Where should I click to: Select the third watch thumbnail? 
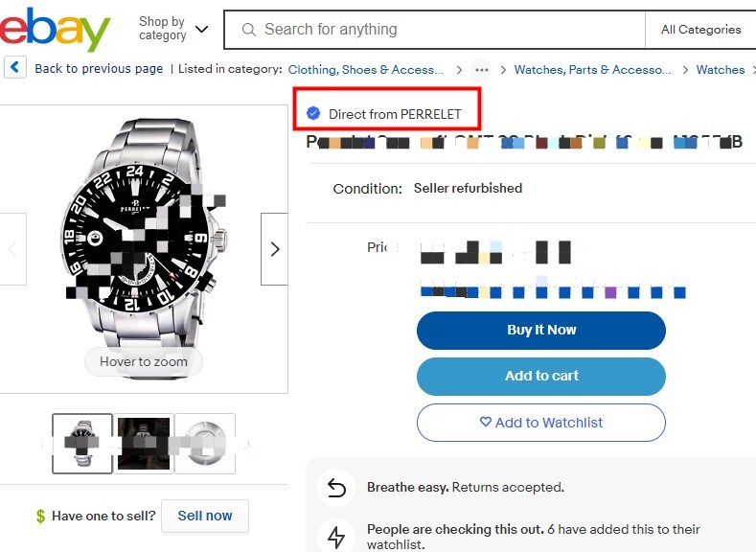(205, 444)
